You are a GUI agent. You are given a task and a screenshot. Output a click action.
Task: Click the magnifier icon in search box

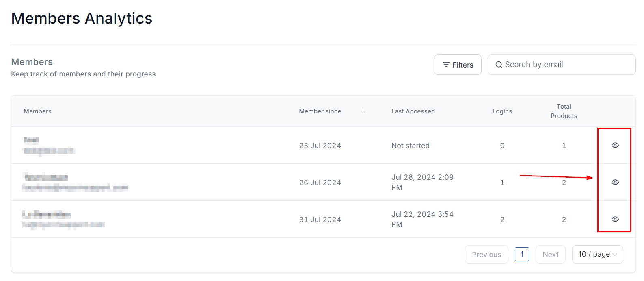pyautogui.click(x=499, y=65)
